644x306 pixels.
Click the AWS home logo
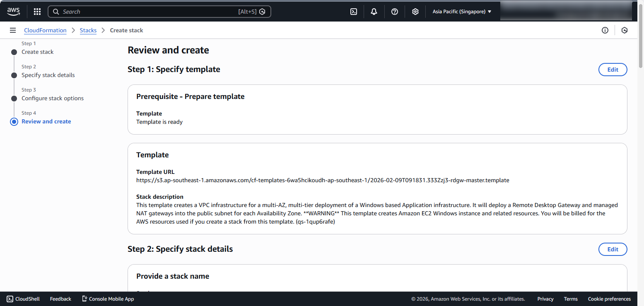coord(13,11)
